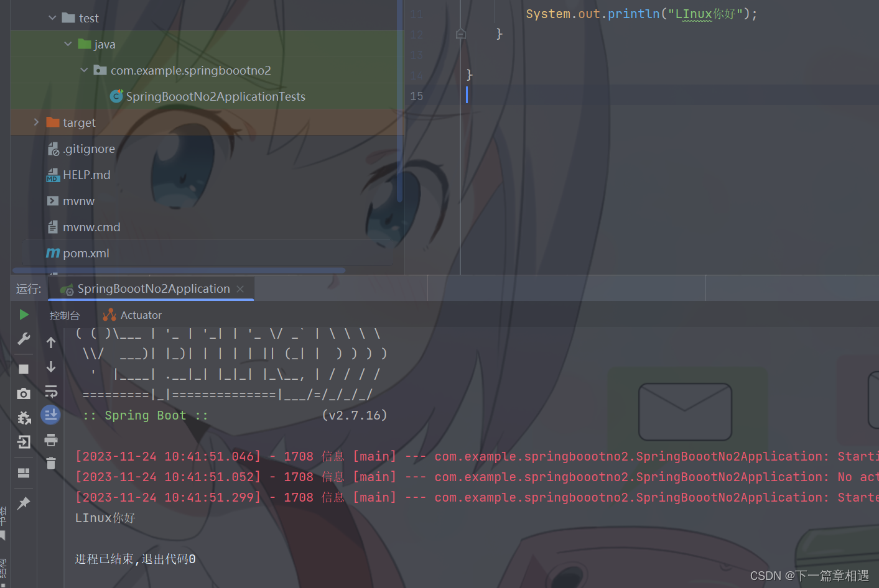Select the 控制台 console tab
The image size is (879, 588).
65,315
